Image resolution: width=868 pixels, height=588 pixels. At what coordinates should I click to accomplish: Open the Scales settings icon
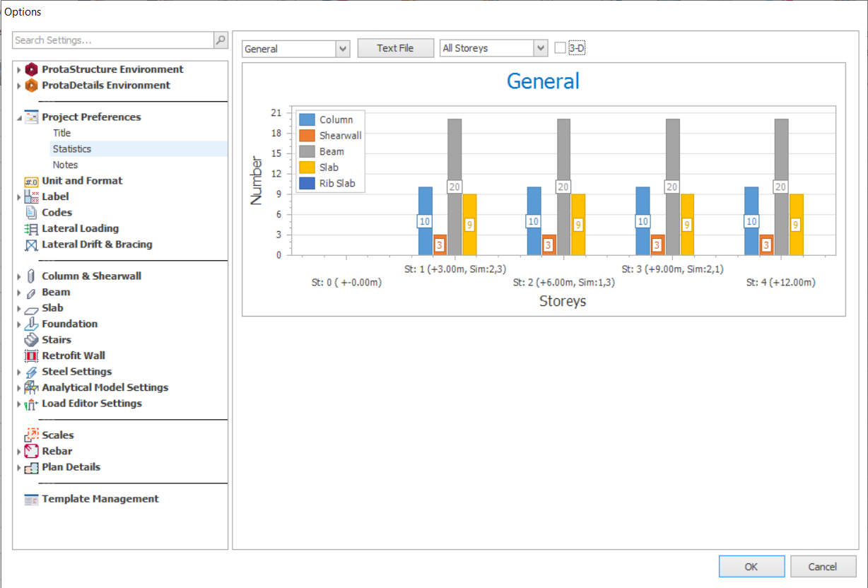click(x=31, y=435)
